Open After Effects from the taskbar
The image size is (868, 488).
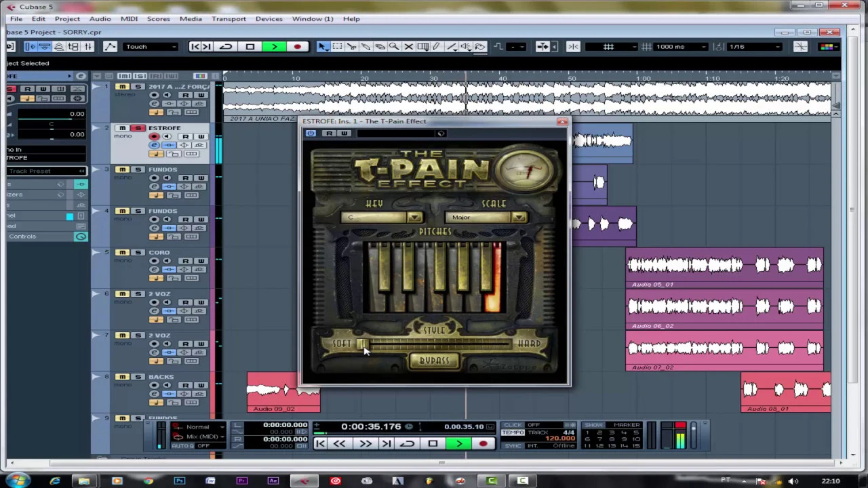(x=273, y=481)
